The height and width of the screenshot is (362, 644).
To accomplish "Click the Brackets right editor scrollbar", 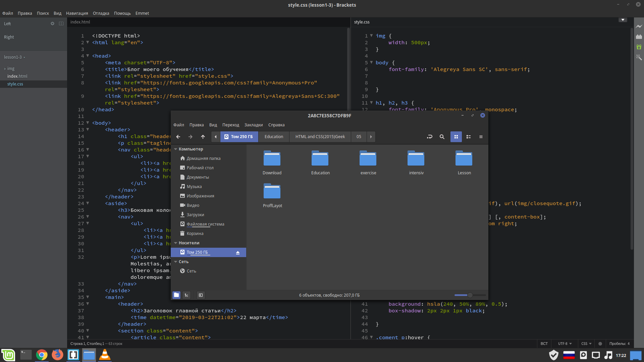I will [632, 139].
